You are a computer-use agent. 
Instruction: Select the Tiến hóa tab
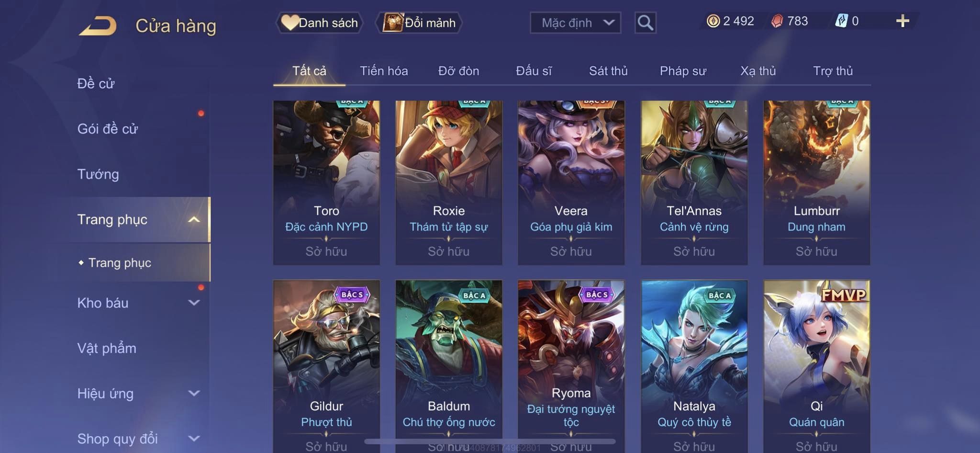384,71
